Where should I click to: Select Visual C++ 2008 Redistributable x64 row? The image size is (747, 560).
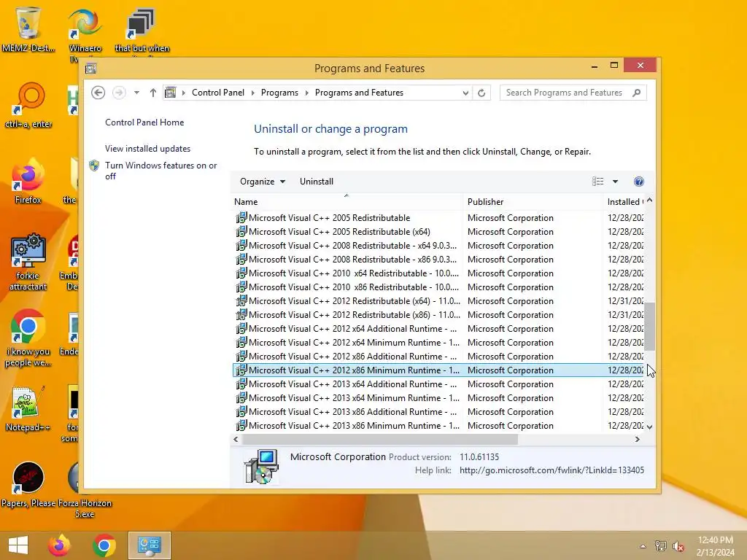pyautogui.click(x=438, y=245)
